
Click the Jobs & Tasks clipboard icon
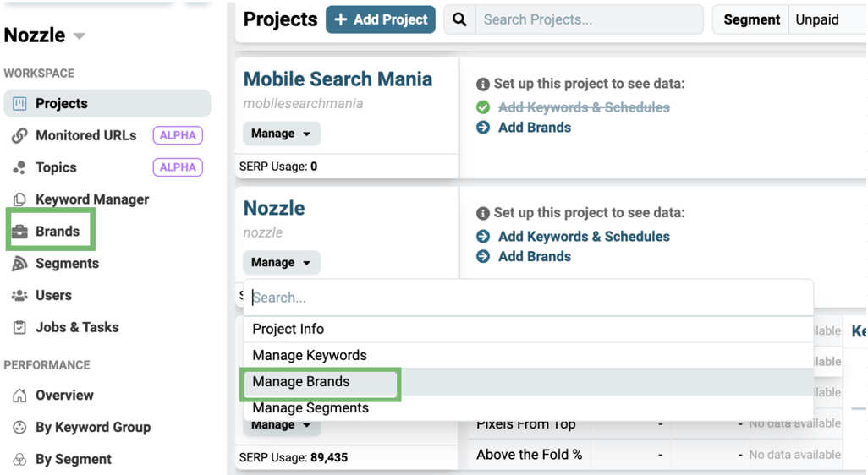click(x=19, y=328)
